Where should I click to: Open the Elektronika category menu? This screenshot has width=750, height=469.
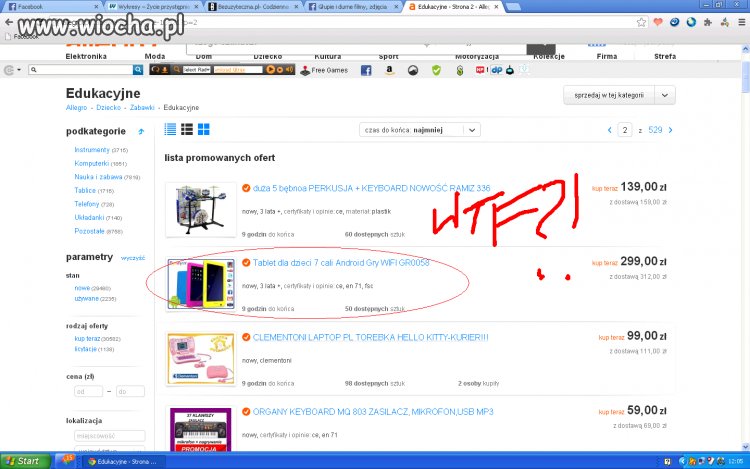(86, 56)
